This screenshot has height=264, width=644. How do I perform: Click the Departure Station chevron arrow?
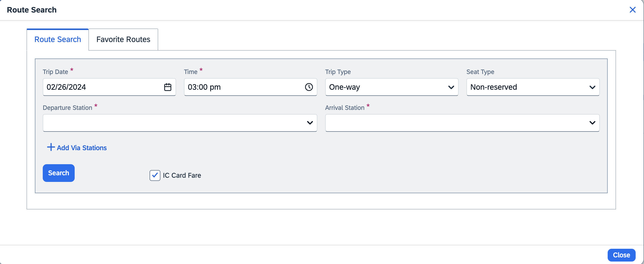click(x=310, y=123)
